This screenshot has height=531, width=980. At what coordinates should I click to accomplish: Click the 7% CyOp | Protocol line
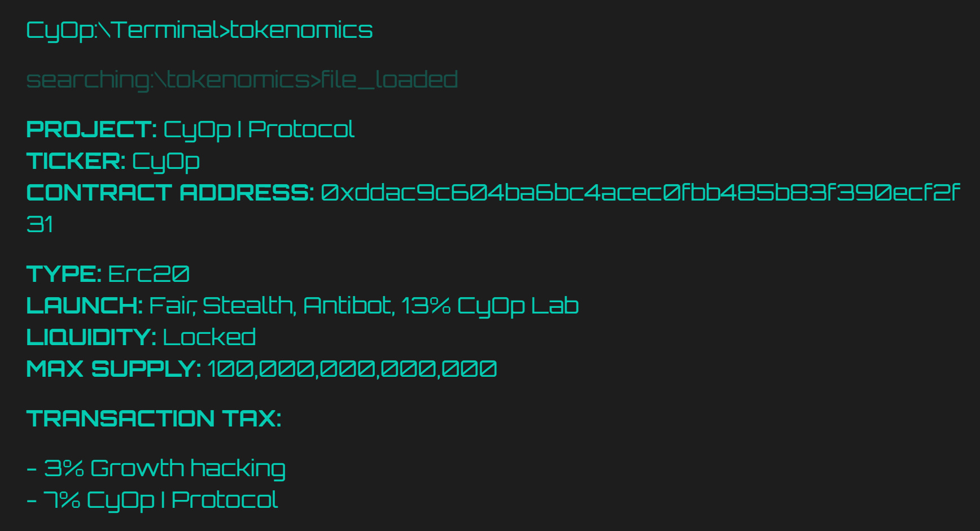152,500
